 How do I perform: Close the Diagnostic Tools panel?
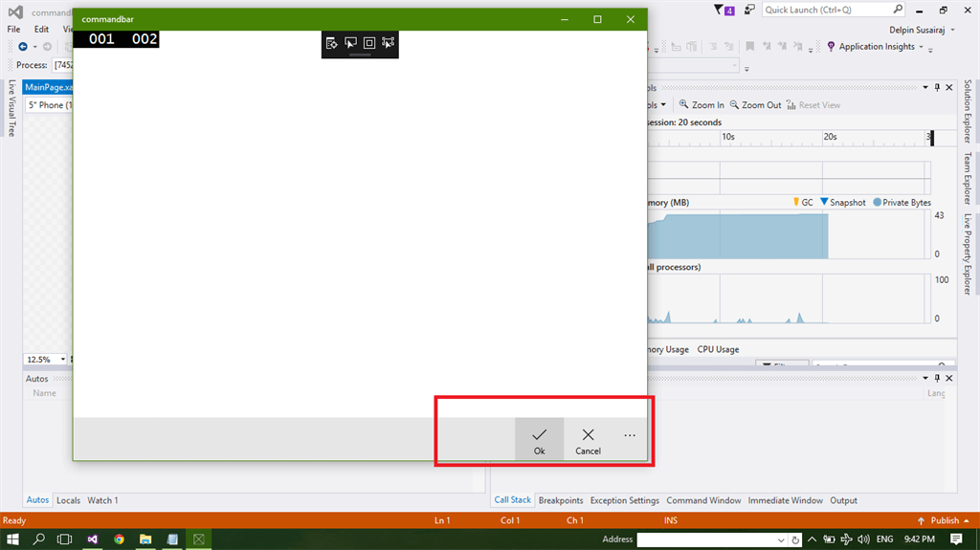948,87
